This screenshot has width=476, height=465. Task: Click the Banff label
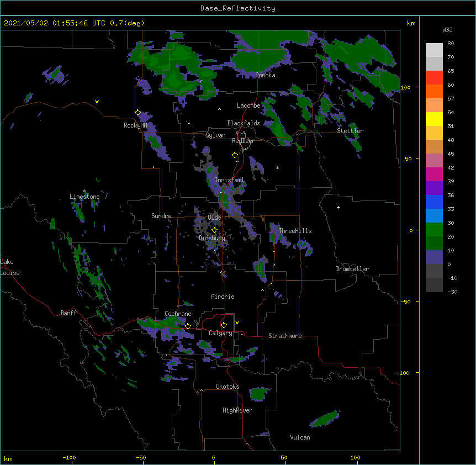click(68, 313)
